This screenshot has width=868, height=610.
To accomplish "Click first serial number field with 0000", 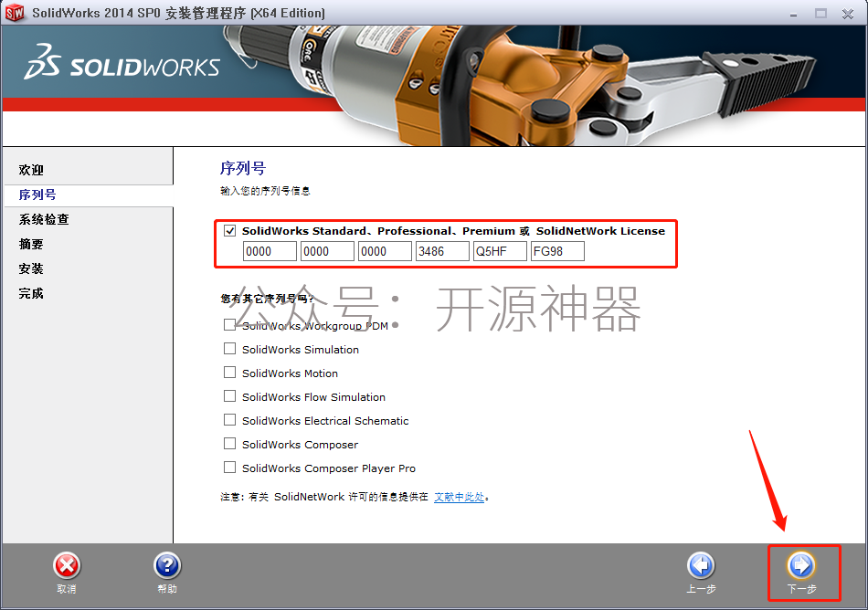I will [x=270, y=251].
